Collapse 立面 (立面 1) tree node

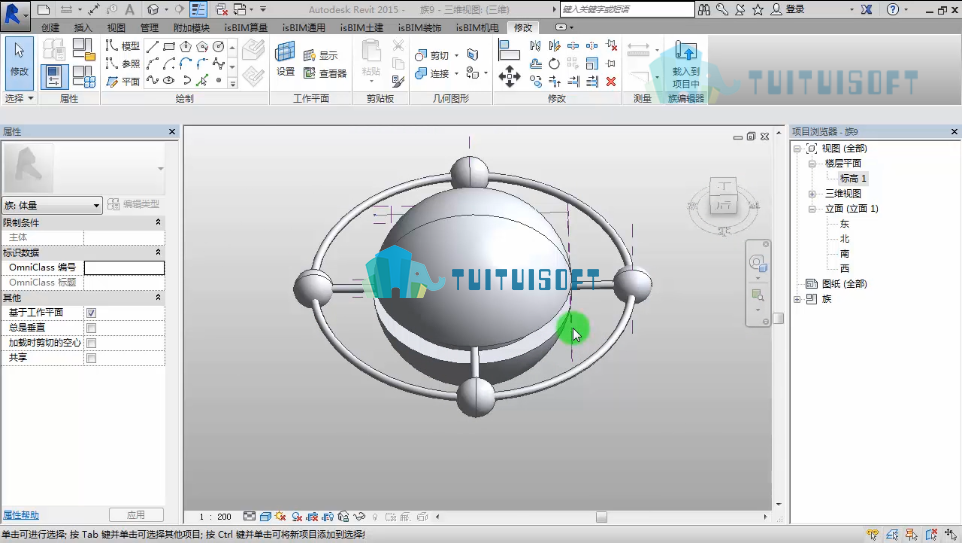pyautogui.click(x=812, y=209)
